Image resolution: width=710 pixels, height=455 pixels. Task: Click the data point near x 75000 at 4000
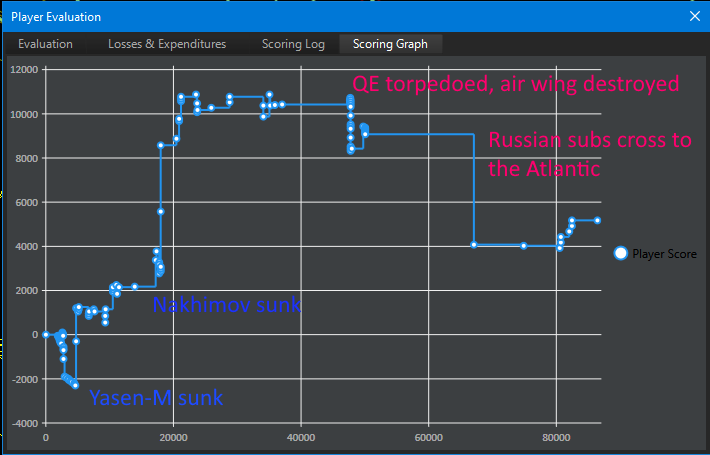coord(524,246)
